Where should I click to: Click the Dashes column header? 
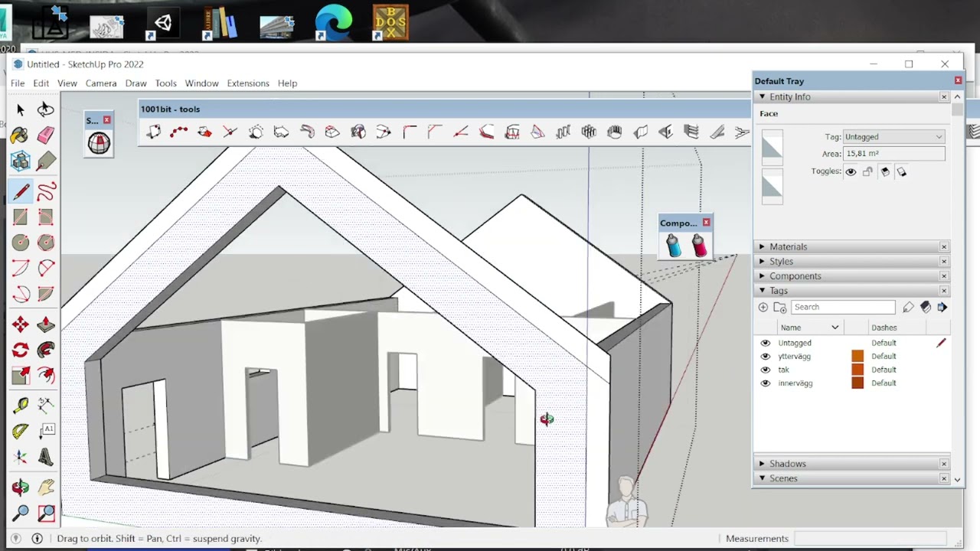(x=884, y=328)
